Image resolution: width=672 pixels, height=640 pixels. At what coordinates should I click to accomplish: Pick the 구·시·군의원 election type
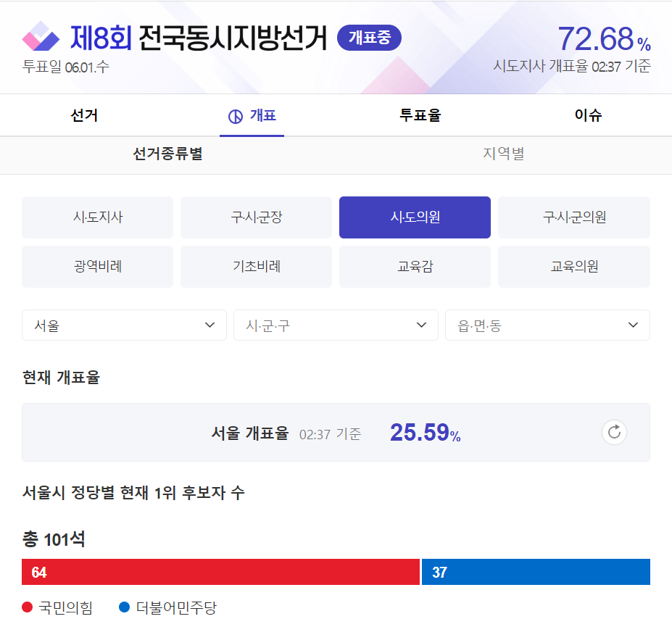point(574,217)
